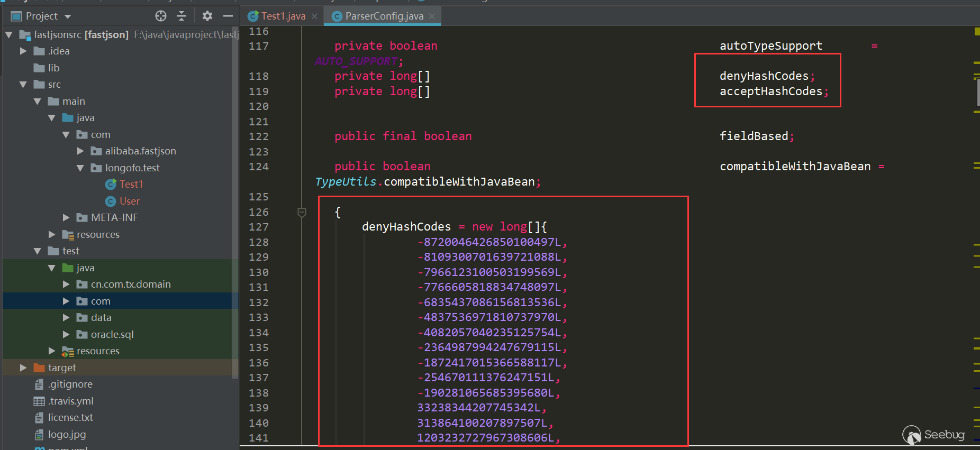This screenshot has height=450, width=980.
Task: Click the denyHashCodes variable on line 127
Action: (x=406, y=226)
